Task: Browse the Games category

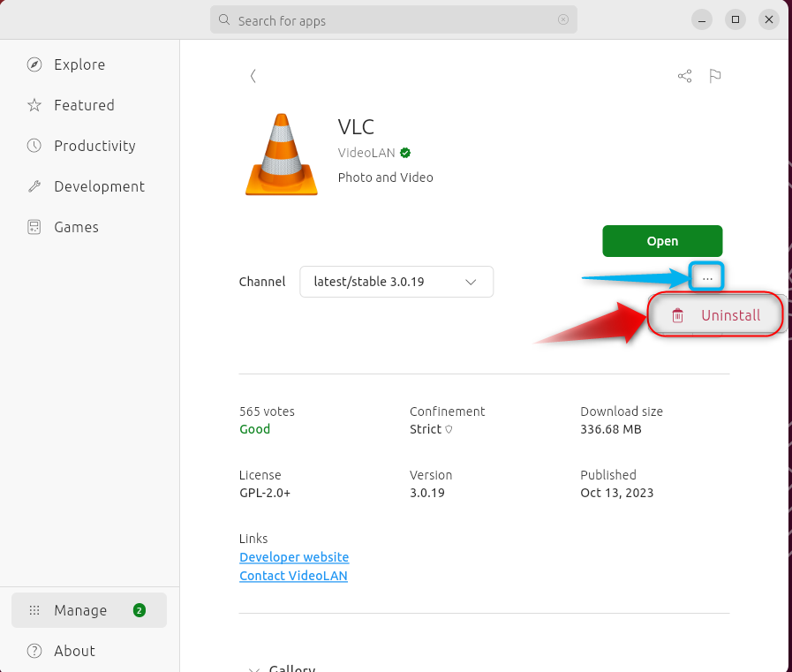Action: pyautogui.click(x=89, y=227)
